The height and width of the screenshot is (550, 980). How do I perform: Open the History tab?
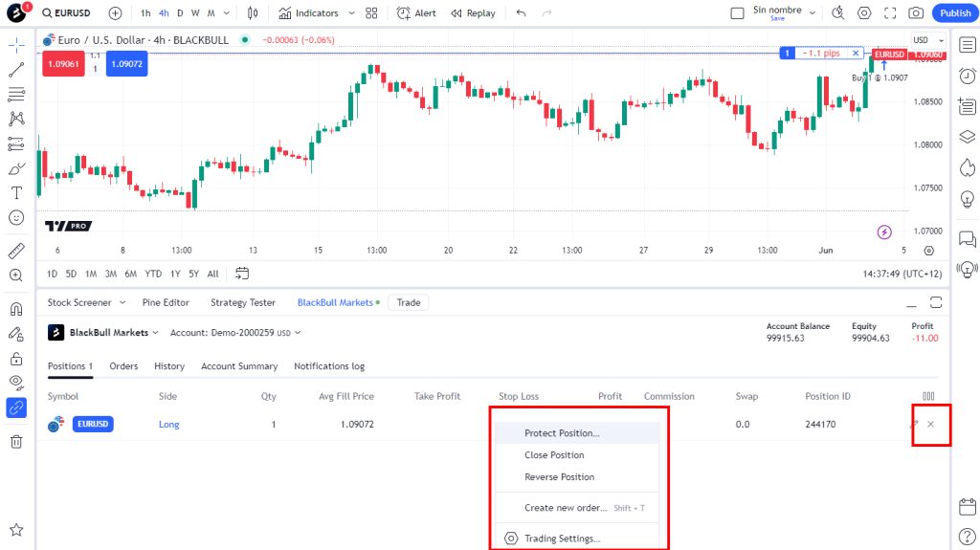click(169, 366)
